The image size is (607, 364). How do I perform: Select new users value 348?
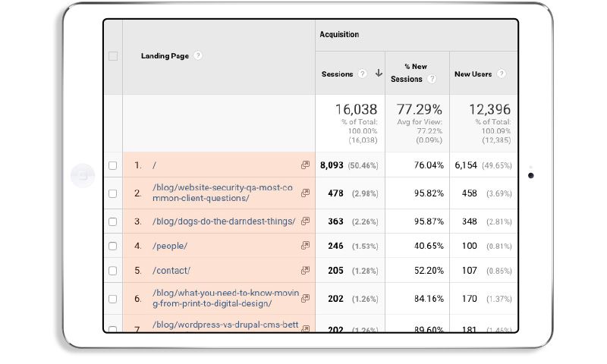tap(469, 221)
